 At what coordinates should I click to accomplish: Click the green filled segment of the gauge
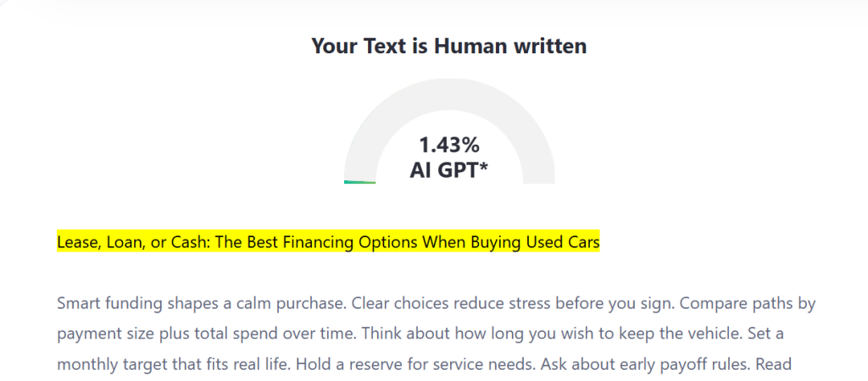pyautogui.click(x=359, y=181)
